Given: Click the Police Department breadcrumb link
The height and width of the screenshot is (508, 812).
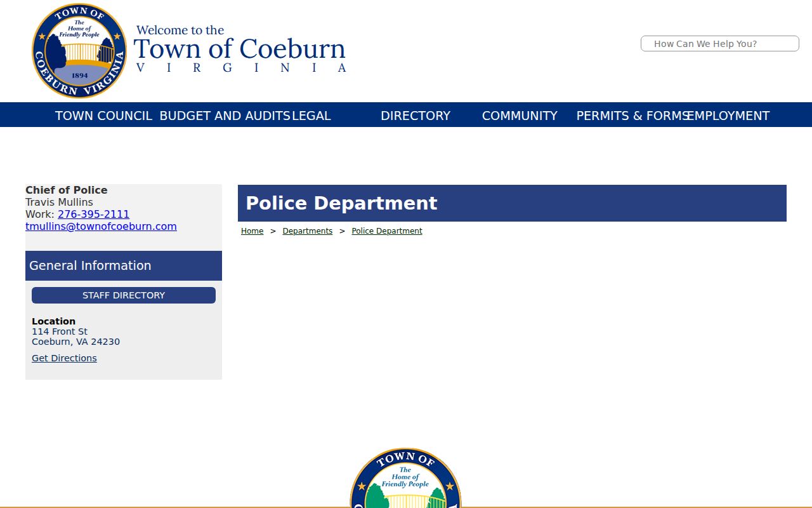Looking at the screenshot, I should pos(387,231).
